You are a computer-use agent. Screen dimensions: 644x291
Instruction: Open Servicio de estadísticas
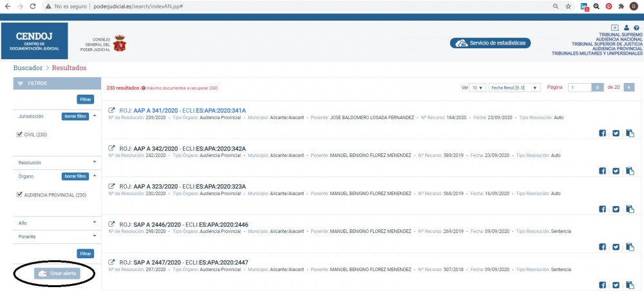pos(490,43)
